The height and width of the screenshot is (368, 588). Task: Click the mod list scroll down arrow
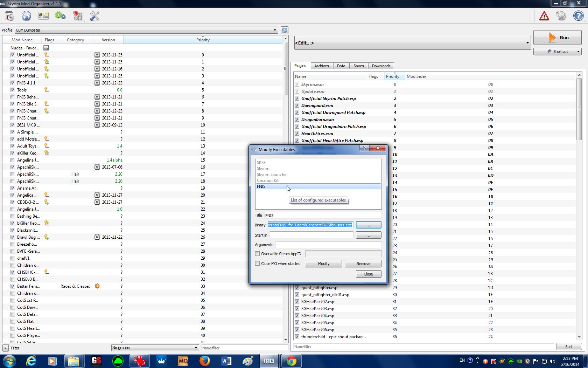pyautogui.click(x=286, y=340)
